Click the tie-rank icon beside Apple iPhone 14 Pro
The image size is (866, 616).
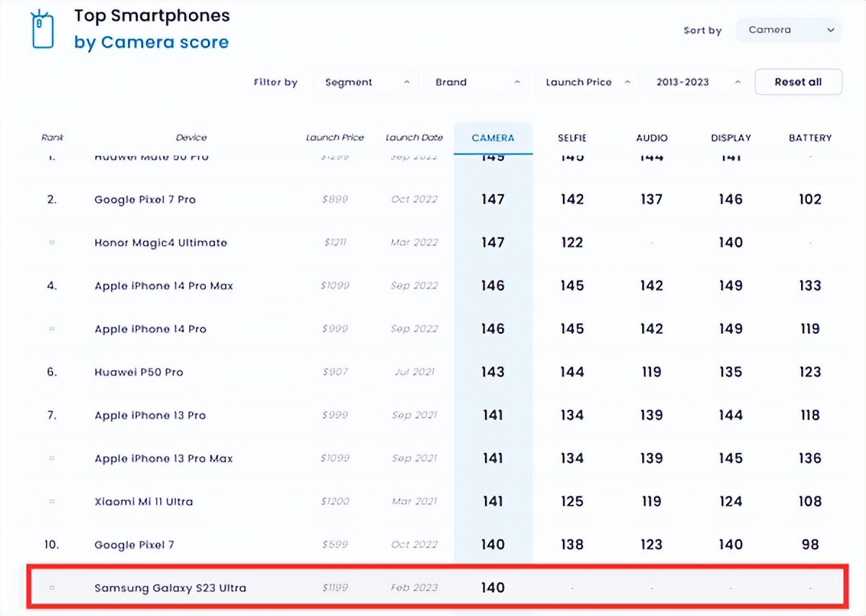point(52,329)
